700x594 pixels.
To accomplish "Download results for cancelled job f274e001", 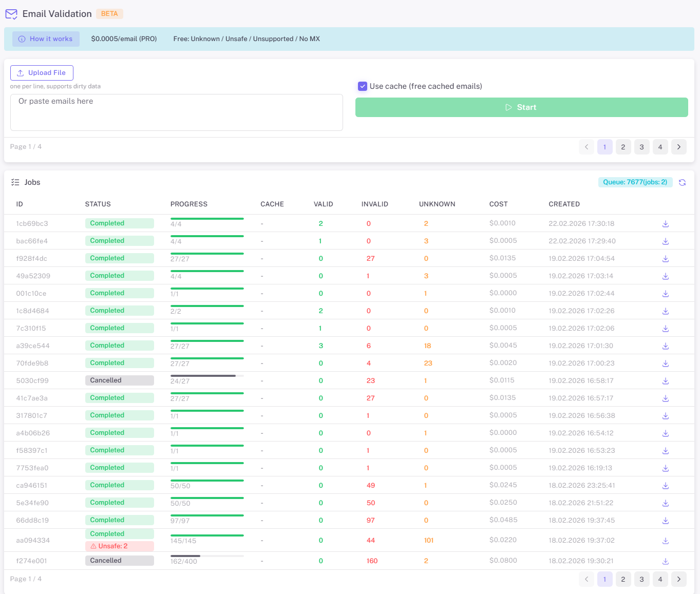I will [665, 561].
